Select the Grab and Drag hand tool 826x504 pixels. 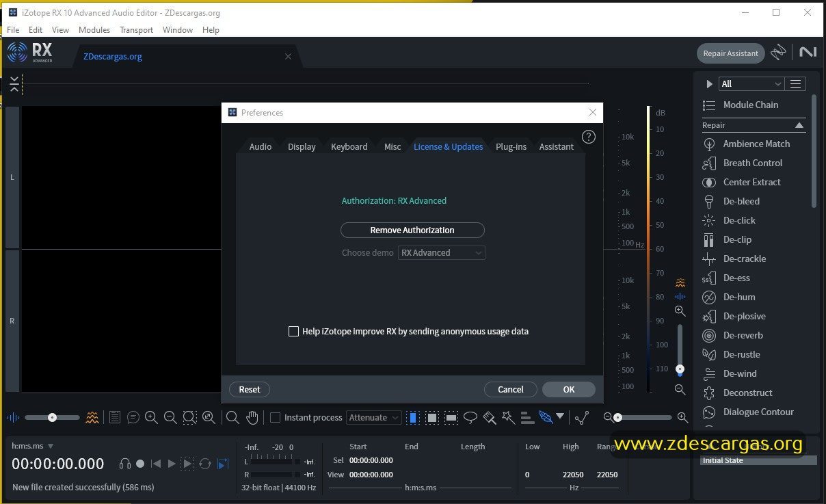click(x=252, y=417)
